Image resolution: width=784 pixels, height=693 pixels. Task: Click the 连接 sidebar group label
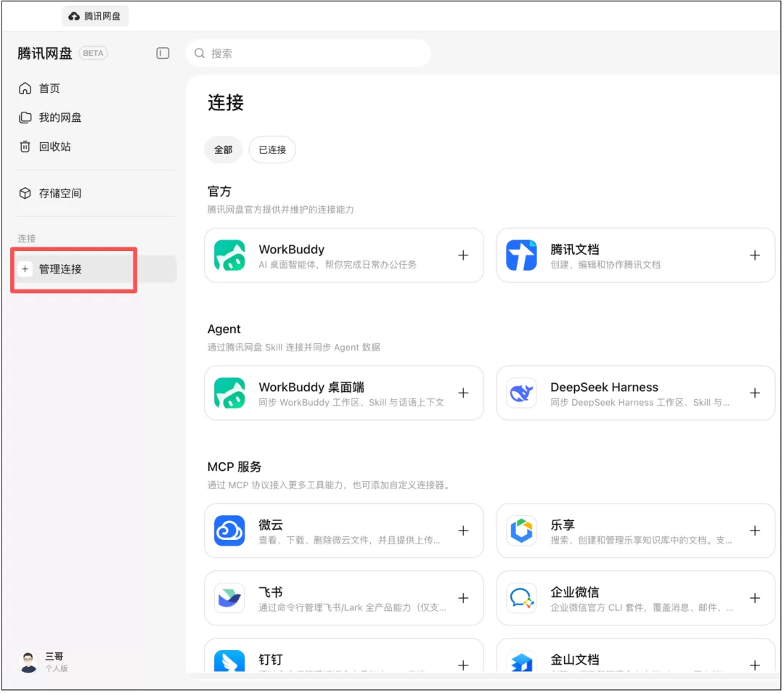pyautogui.click(x=27, y=239)
